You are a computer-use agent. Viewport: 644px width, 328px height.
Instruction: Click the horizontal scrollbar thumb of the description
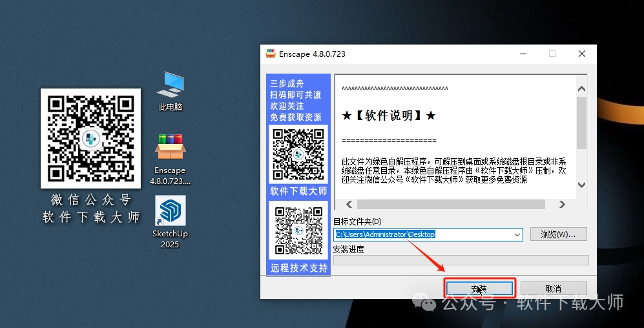(x=451, y=204)
